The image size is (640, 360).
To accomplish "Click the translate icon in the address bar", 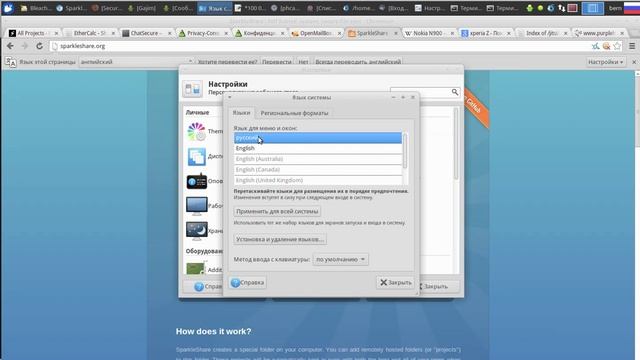I will pyautogui.click(x=596, y=46).
